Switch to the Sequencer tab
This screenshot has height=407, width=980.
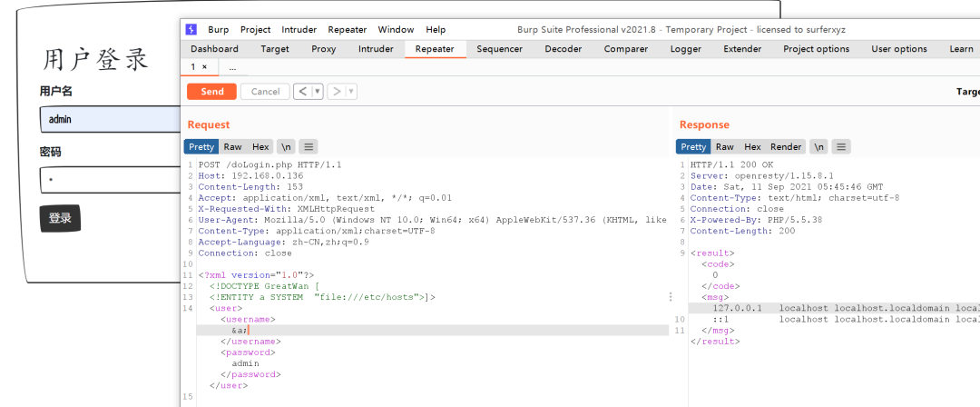(x=500, y=49)
